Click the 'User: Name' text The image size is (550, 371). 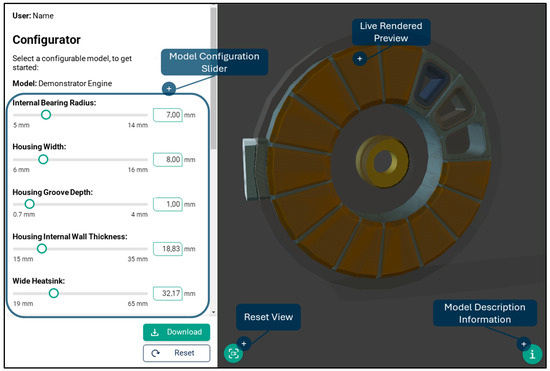point(33,16)
